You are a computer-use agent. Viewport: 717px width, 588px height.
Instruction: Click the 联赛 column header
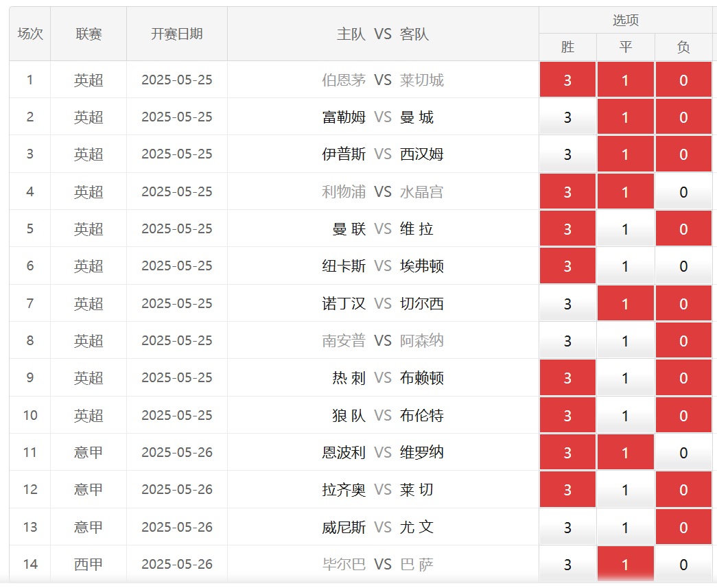tap(89, 34)
